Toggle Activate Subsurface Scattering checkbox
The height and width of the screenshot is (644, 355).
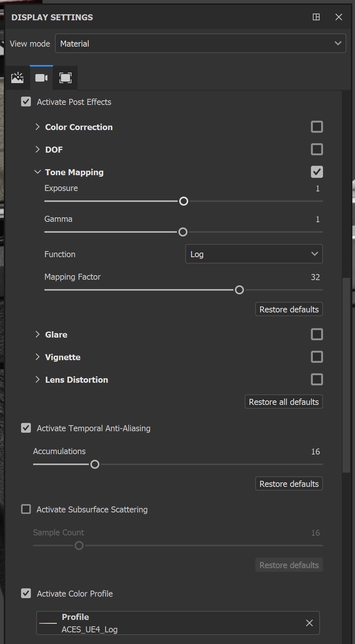point(26,509)
